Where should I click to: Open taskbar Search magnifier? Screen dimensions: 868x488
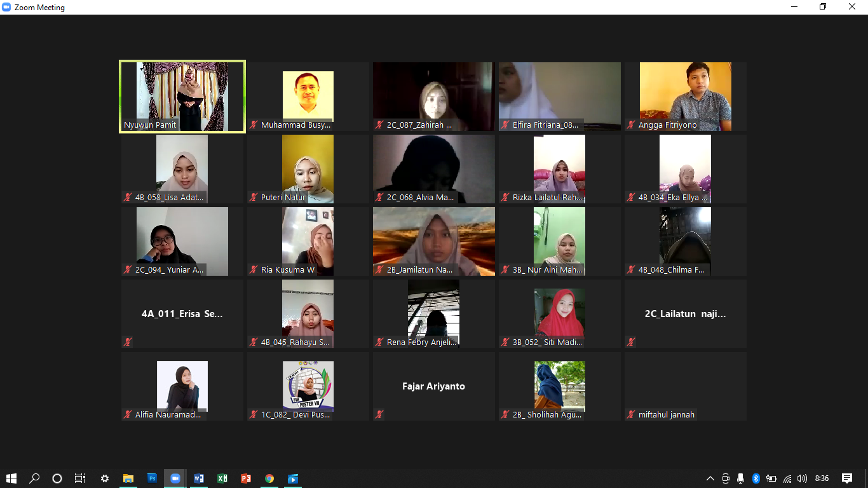click(34, 478)
